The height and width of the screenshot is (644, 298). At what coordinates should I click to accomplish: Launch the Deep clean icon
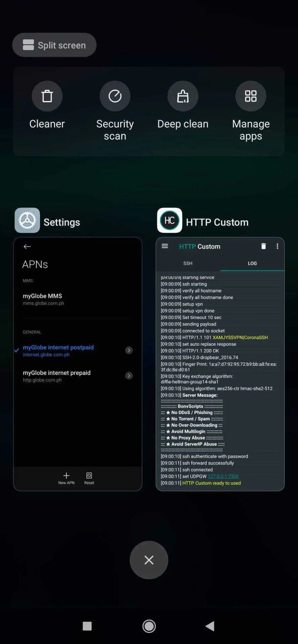point(183,96)
